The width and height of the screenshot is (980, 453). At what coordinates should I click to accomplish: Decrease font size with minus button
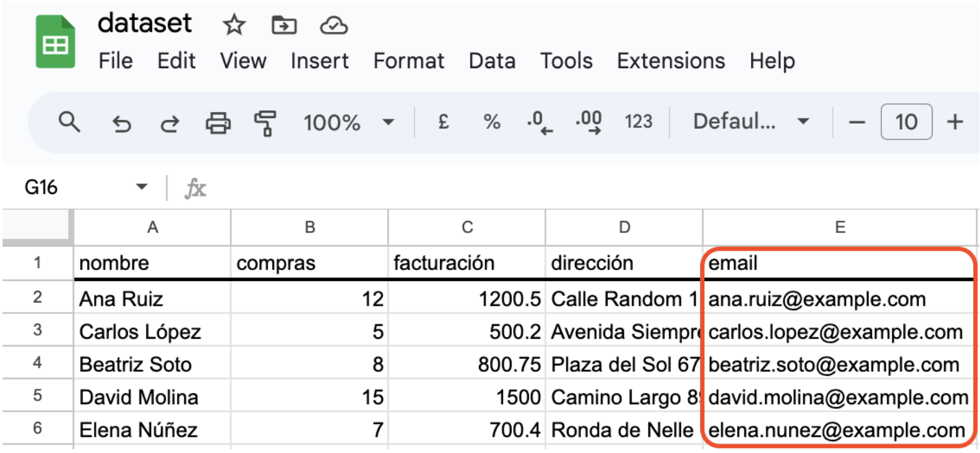858,122
